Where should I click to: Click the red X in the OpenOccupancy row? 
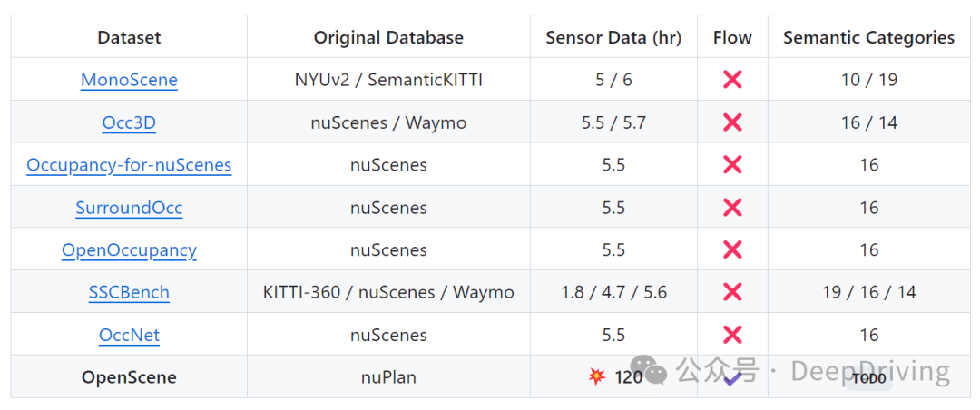732,250
